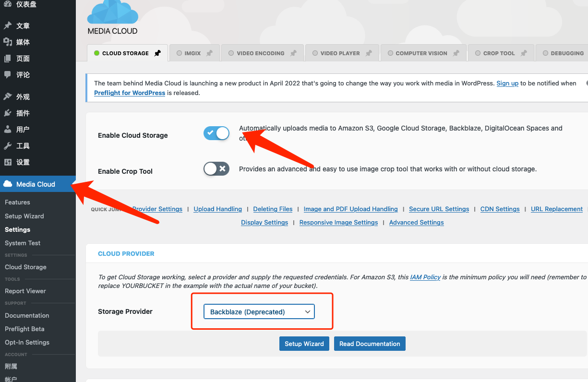Click the pin icon on Imgix tab
588x382 pixels.
coord(209,53)
